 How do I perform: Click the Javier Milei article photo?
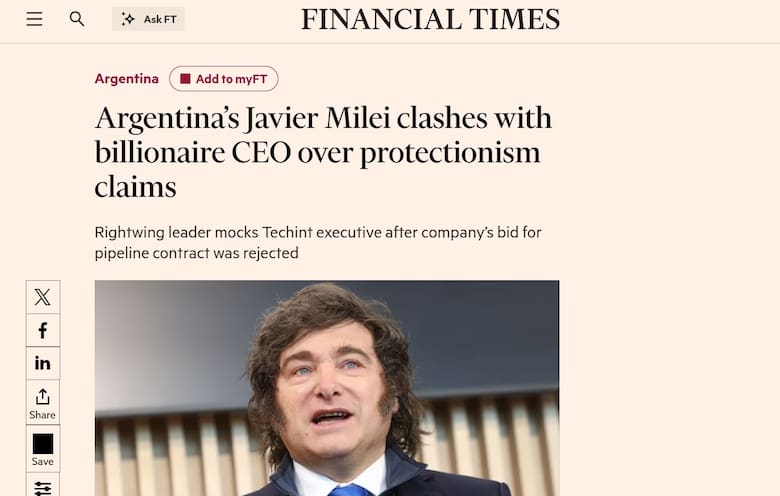click(x=327, y=388)
